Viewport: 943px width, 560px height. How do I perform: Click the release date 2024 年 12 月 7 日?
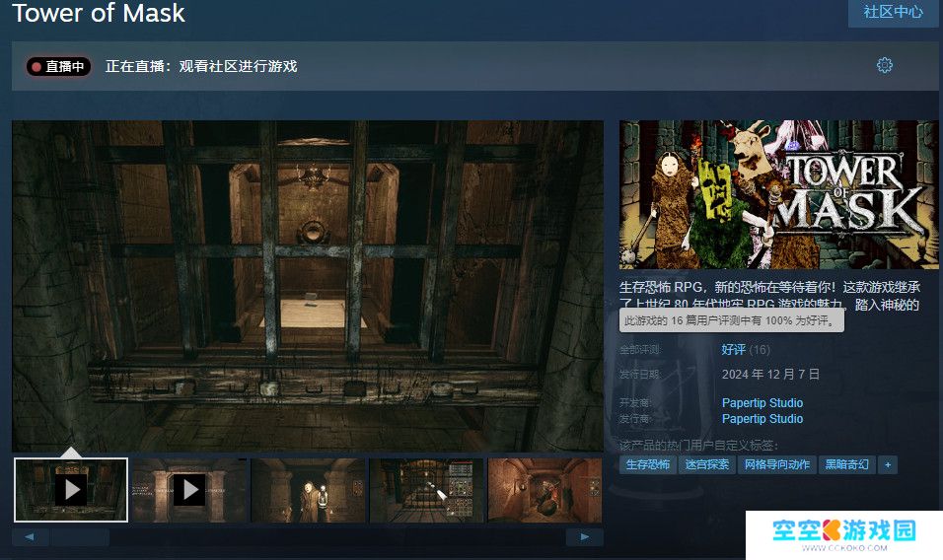[770, 375]
